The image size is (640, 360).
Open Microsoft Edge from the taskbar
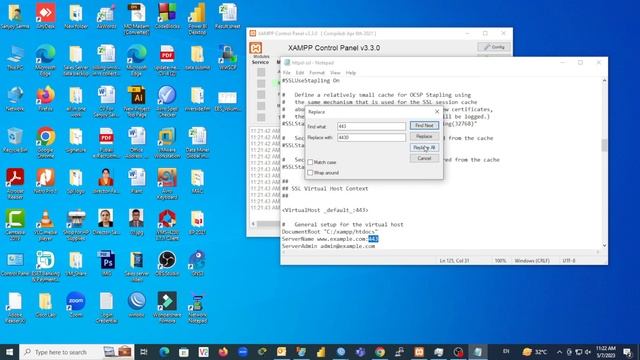click(164, 352)
